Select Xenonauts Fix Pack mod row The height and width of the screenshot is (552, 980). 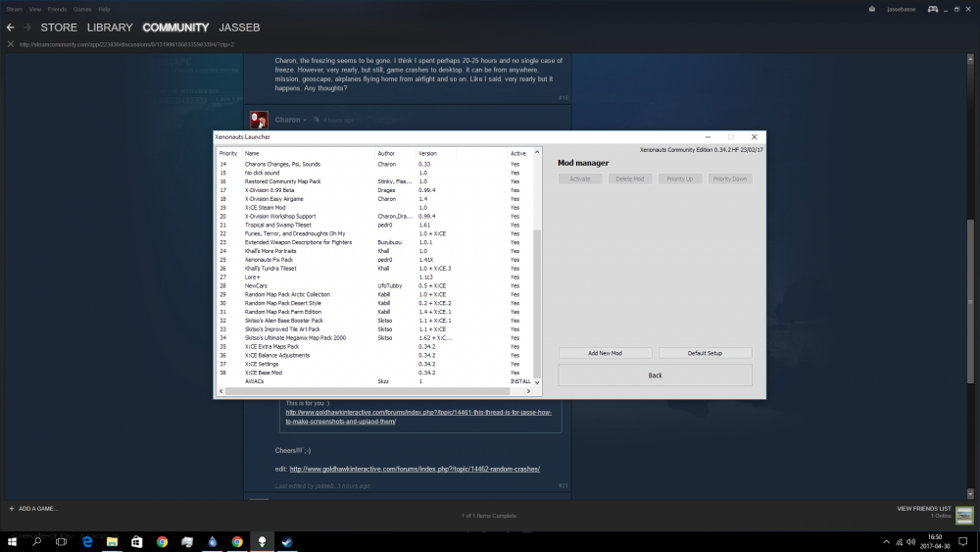[x=373, y=260]
